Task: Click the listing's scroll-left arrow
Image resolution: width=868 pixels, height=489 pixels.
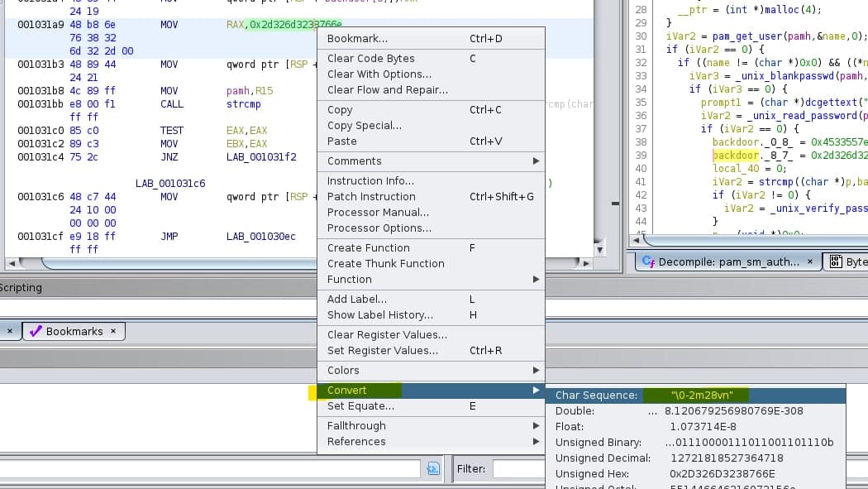Action: coord(9,264)
